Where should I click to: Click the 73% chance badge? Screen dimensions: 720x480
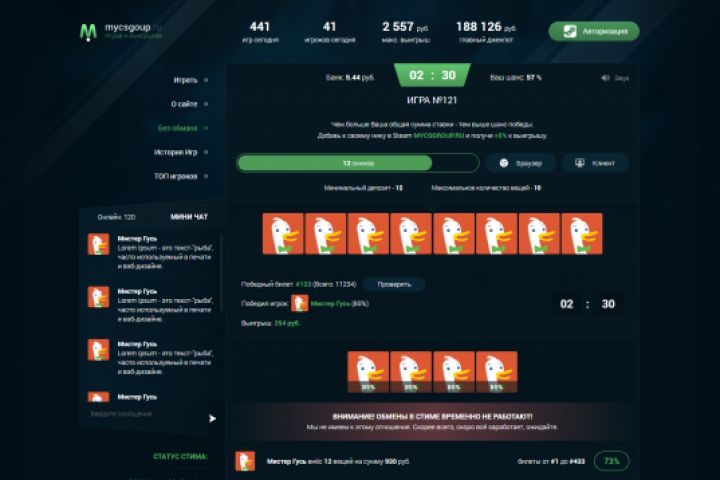[x=612, y=461]
